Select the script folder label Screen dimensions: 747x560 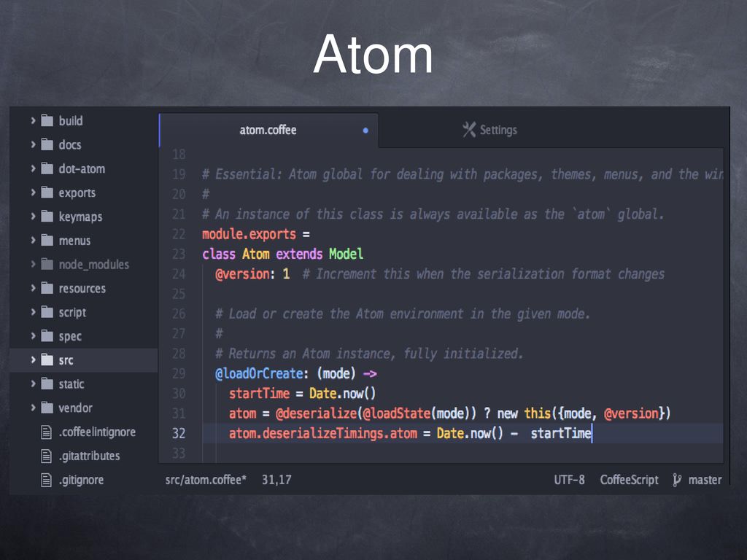point(72,312)
